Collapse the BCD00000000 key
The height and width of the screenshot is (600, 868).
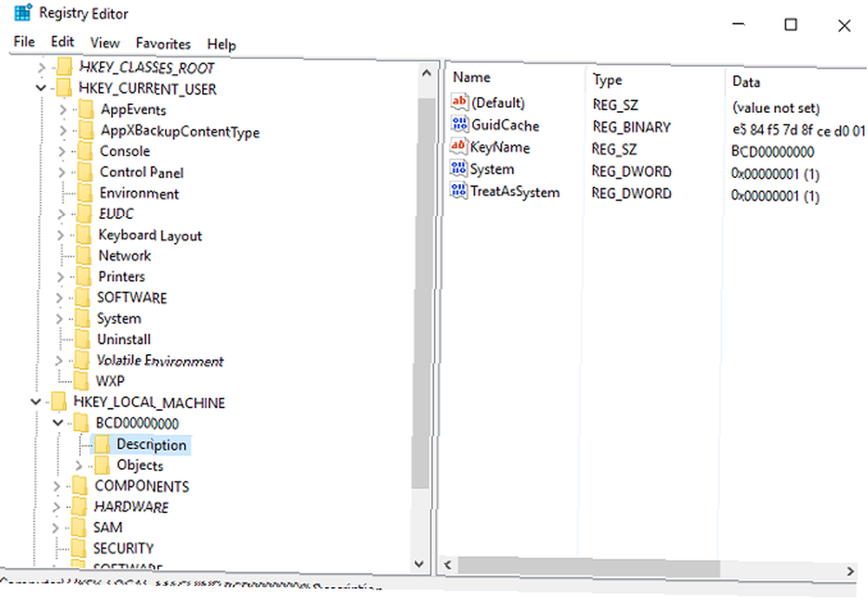[x=57, y=423]
